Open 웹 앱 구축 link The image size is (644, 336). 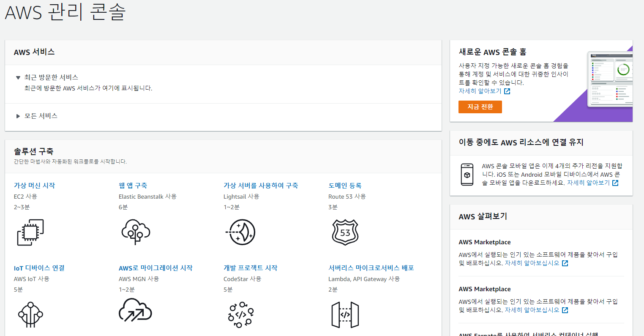(133, 186)
